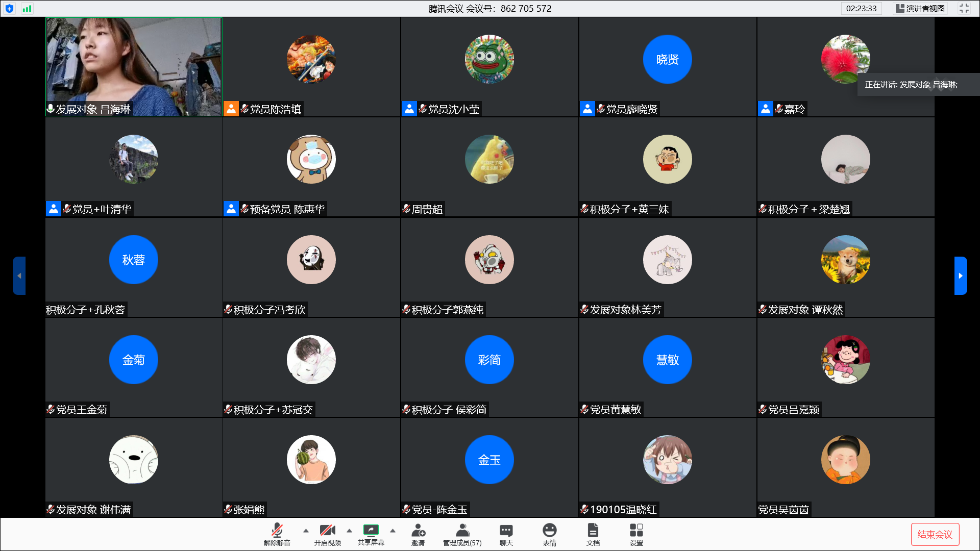This screenshot has width=980, height=551.
Task: Click the red End Meeting button
Action: (935, 534)
